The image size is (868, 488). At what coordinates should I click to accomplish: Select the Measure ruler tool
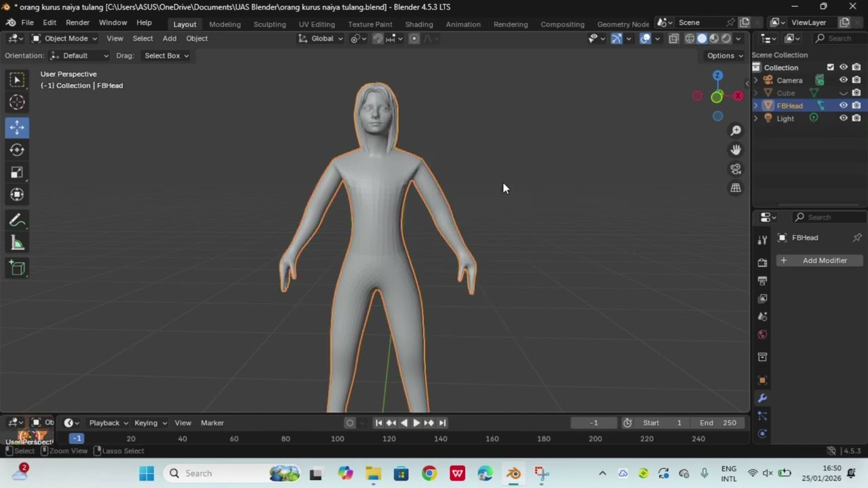[17, 244]
